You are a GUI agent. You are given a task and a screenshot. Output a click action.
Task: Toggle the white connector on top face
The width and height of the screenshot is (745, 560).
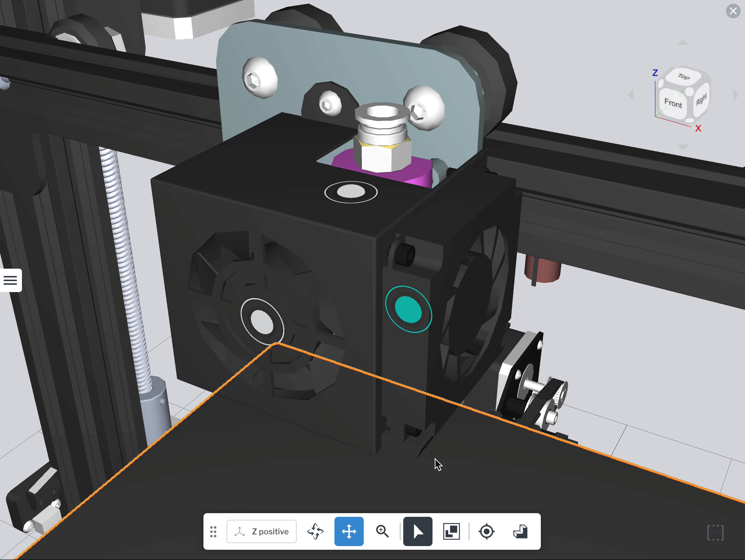351,191
